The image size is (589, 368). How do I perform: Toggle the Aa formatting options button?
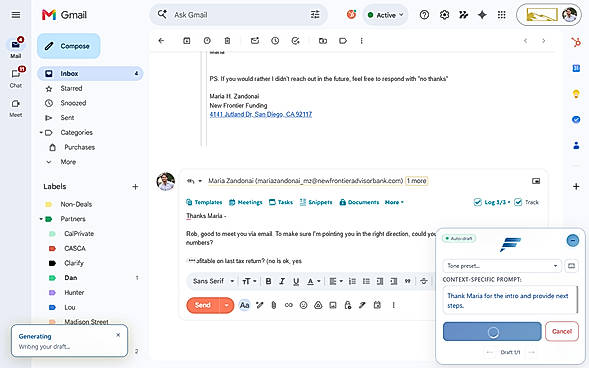coord(244,305)
